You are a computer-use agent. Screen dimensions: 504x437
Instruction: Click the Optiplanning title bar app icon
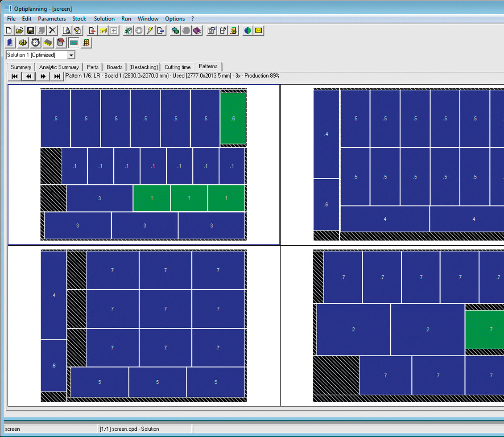click(x=8, y=8)
